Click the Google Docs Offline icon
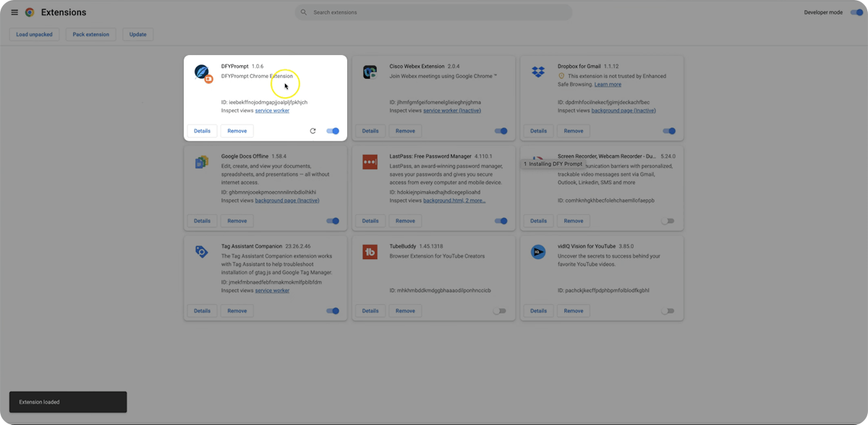868x425 pixels. click(x=202, y=162)
